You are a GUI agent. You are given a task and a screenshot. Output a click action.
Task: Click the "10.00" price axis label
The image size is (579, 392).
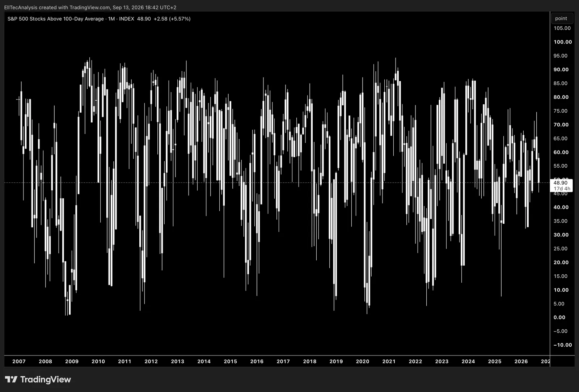[x=561, y=290]
